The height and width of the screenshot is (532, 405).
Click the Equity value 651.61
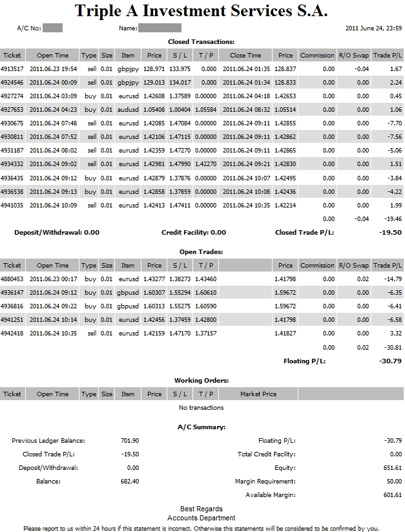click(x=391, y=468)
